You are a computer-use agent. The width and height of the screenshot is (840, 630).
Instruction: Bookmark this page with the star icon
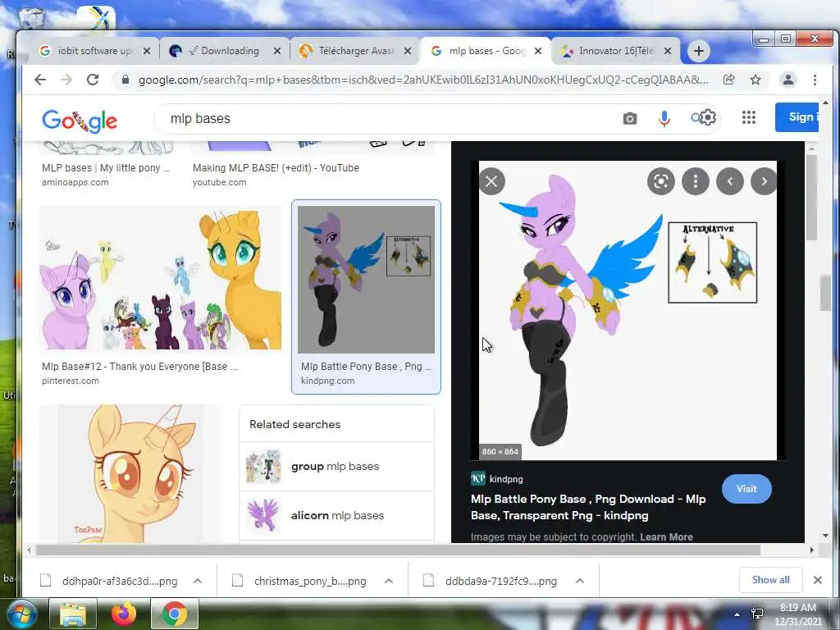756,80
